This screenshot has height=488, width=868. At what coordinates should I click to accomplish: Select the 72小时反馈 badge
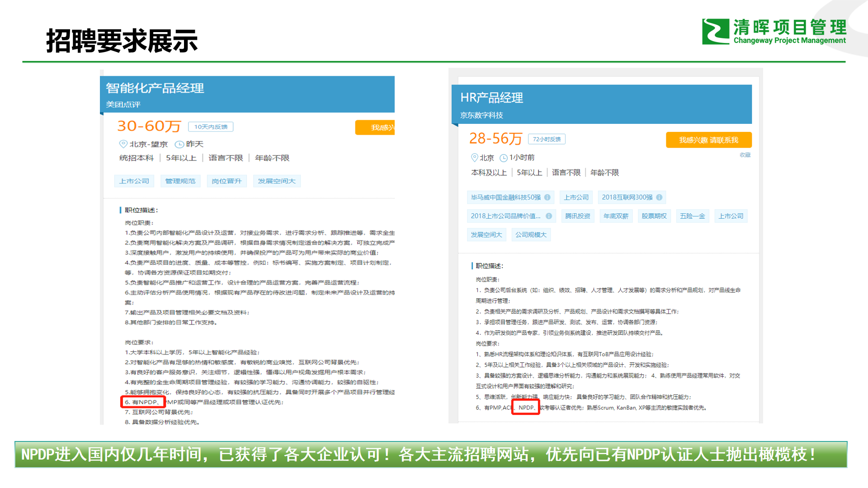pyautogui.click(x=546, y=139)
